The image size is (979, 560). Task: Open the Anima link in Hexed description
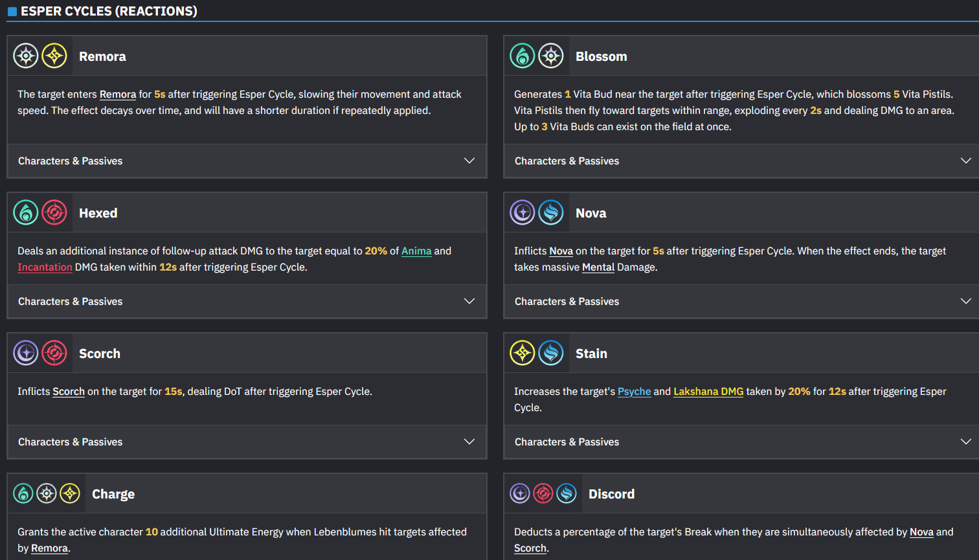coord(416,251)
